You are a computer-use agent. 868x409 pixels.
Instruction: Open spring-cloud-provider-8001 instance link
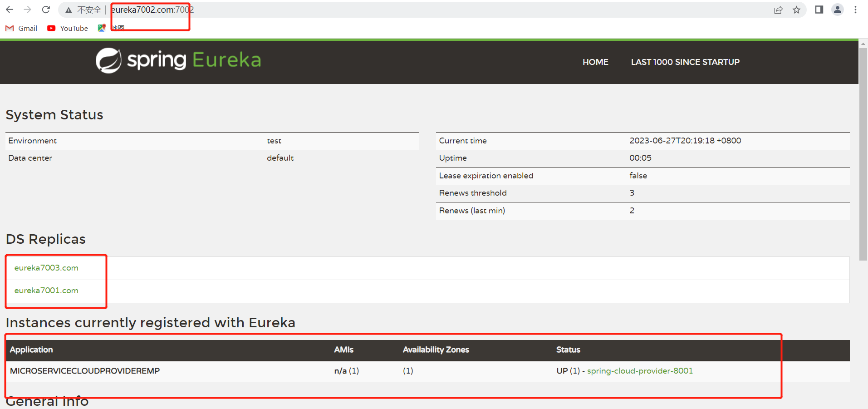point(640,371)
